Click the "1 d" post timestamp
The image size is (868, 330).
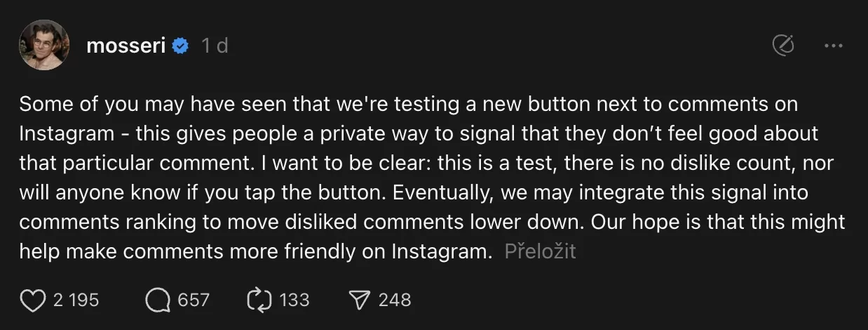[x=215, y=46]
